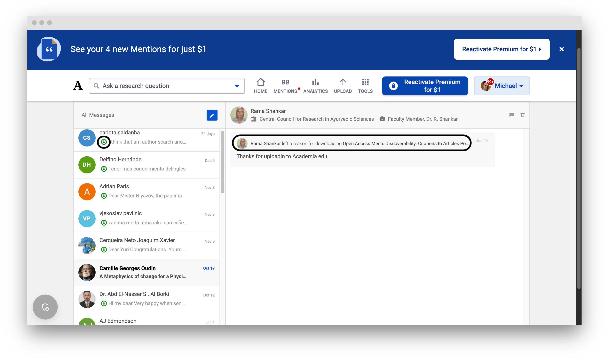Click the quote-document Mentions banner icon
This screenshot has width=609, height=364.
pyautogui.click(x=49, y=49)
